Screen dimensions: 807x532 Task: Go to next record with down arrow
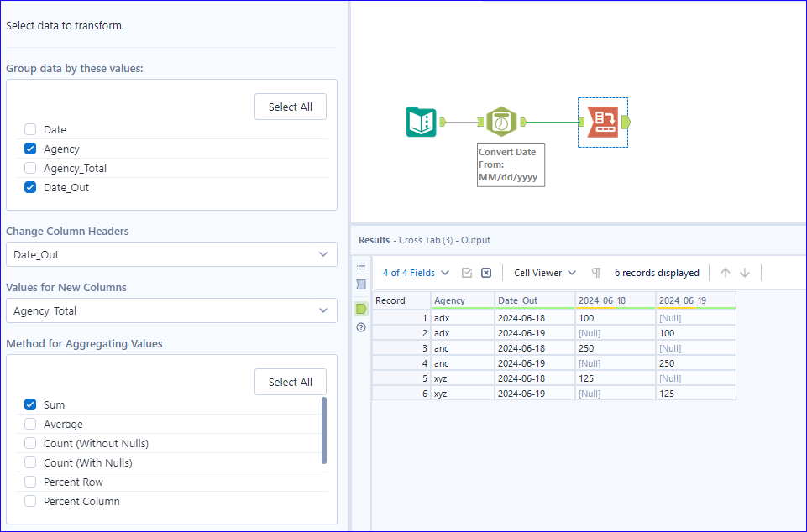tap(745, 273)
